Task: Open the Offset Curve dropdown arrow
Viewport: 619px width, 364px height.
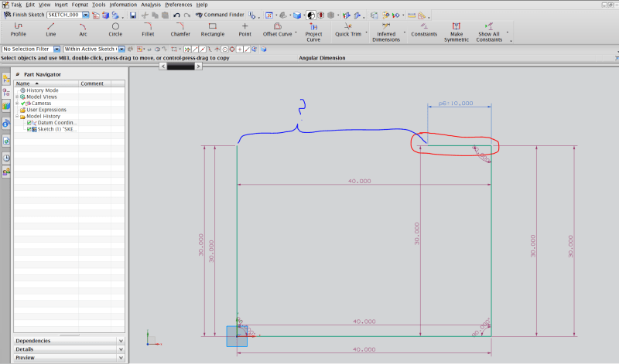Action: [x=296, y=32]
